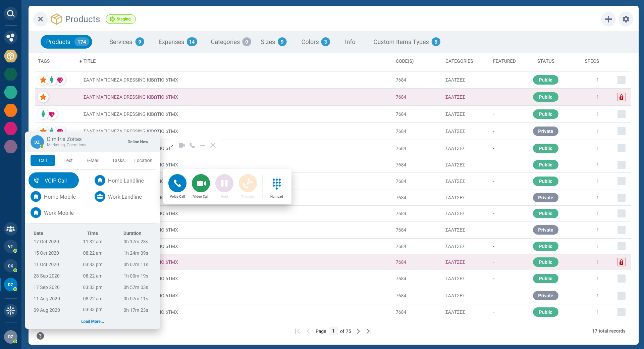
Task: Start a Video Call with contact
Action: click(201, 184)
